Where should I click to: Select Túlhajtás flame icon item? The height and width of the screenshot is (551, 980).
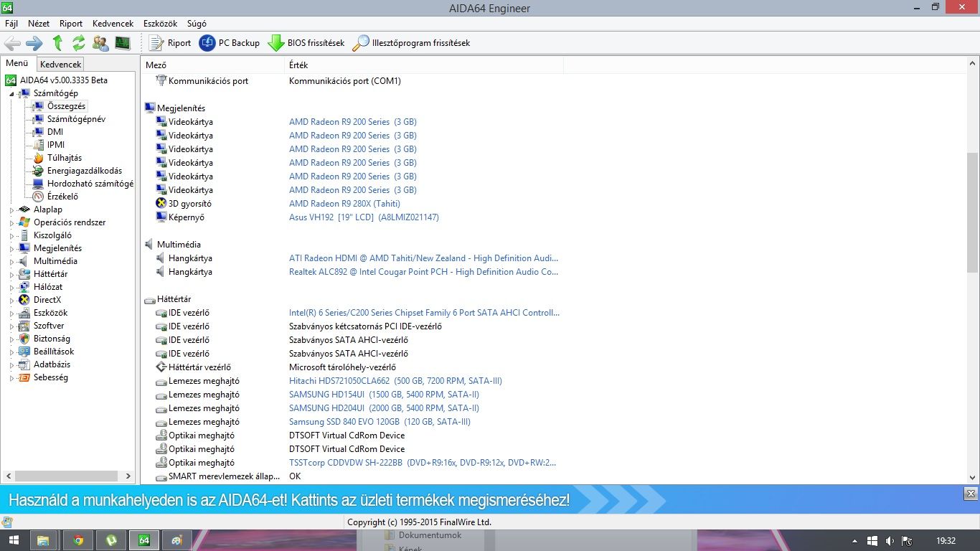tap(39, 158)
